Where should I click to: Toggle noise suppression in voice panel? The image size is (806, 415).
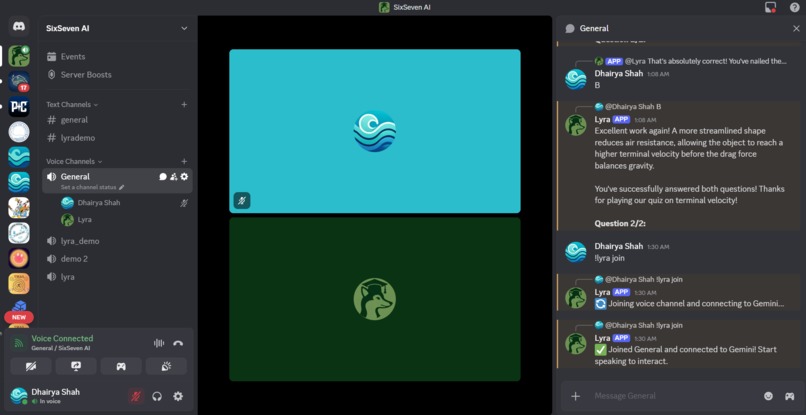[159, 343]
